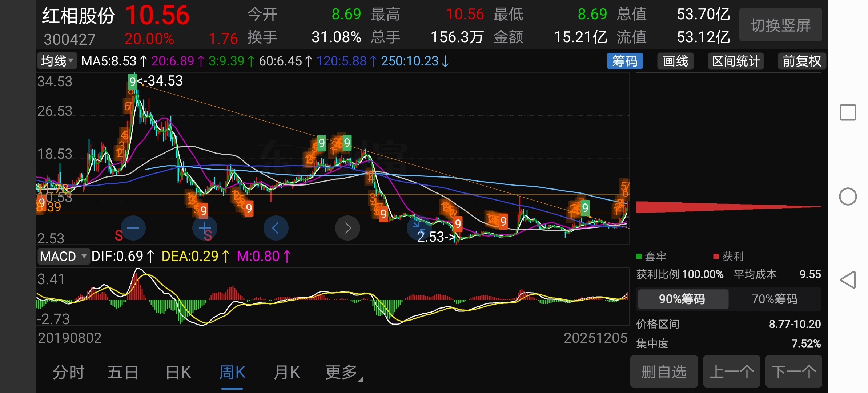Select the 70%筹码 option
Viewport: 868px width, 393px height.
click(x=774, y=299)
